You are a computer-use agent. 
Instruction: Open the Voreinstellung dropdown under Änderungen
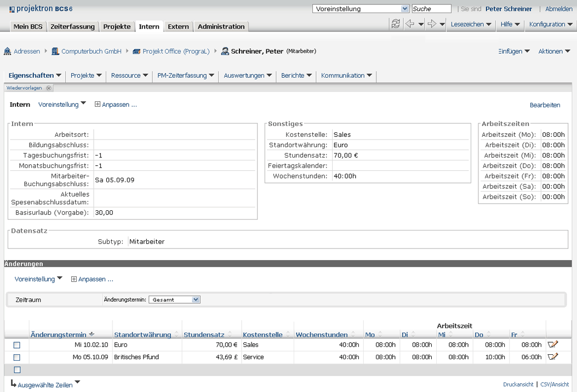(39, 279)
